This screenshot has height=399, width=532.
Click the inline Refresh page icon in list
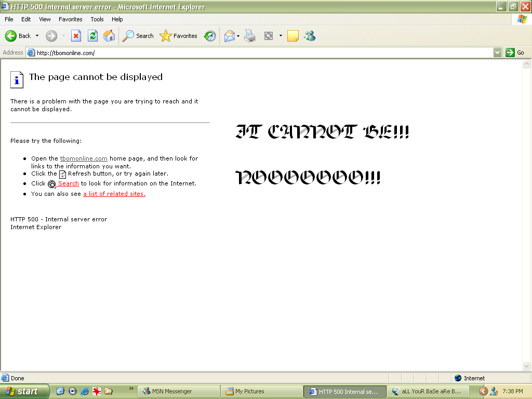coord(63,175)
